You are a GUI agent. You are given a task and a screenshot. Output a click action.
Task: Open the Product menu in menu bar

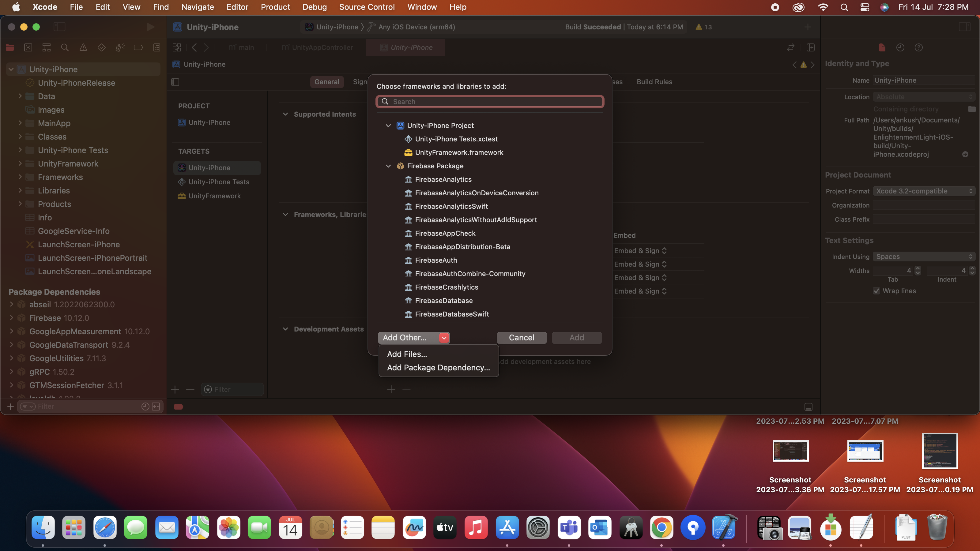point(275,7)
